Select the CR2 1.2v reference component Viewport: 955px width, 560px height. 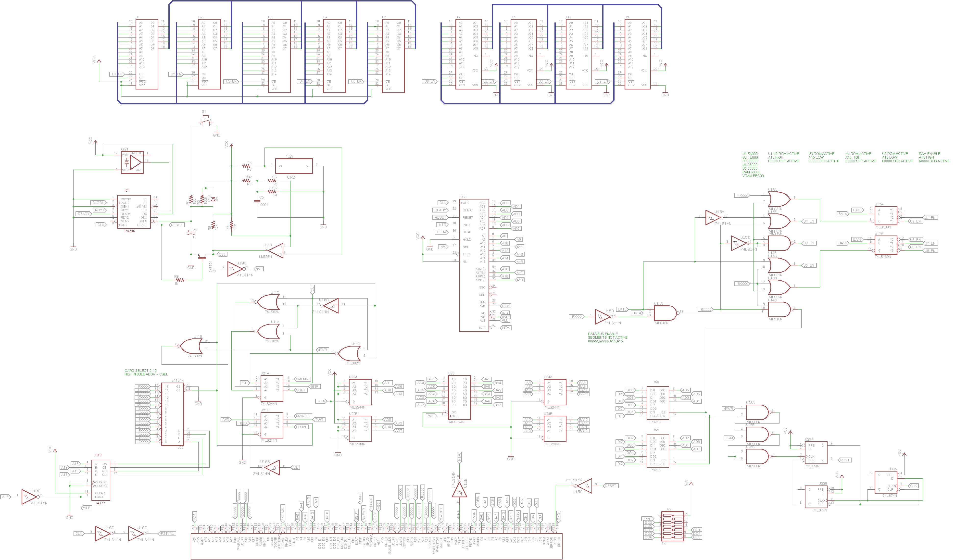pyautogui.click(x=294, y=166)
